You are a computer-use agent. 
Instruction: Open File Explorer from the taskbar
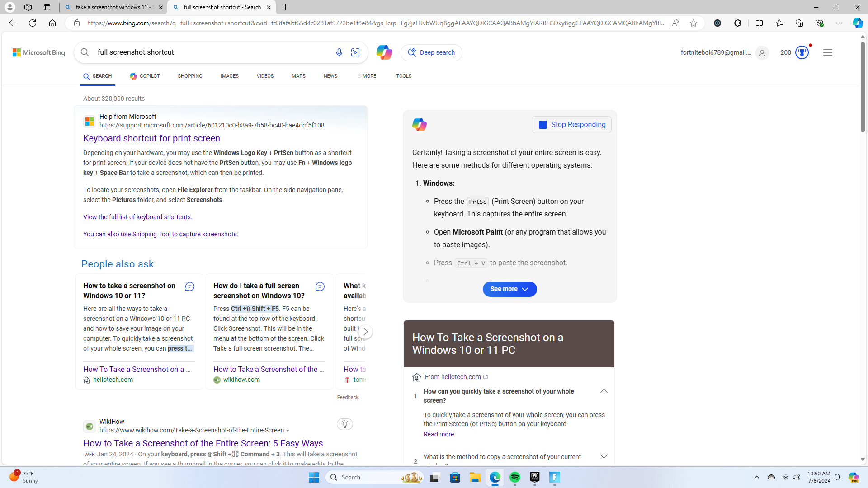click(x=475, y=477)
